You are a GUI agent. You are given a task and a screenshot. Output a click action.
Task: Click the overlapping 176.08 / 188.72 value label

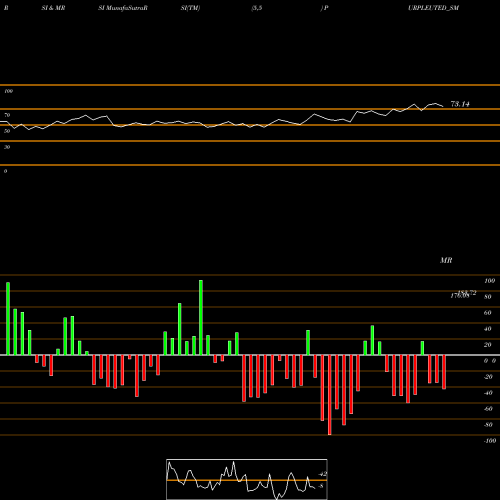[463, 294]
